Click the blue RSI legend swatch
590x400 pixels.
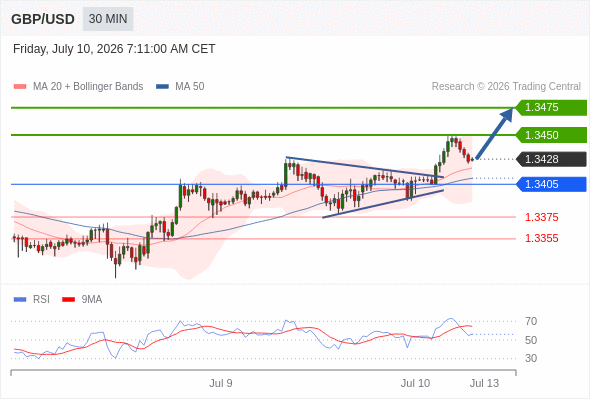(20, 300)
